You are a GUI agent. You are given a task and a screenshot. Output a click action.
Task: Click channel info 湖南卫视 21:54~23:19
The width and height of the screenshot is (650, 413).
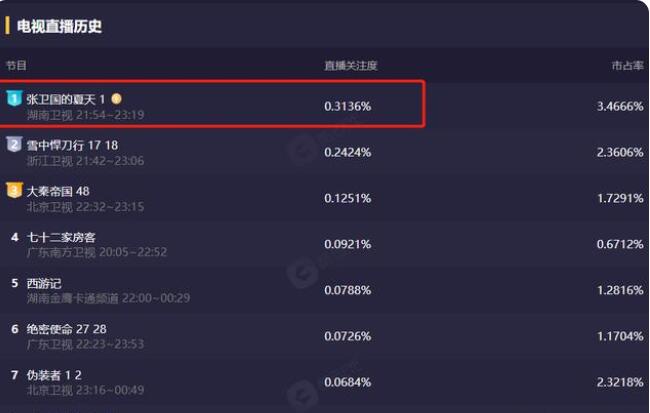(87, 114)
